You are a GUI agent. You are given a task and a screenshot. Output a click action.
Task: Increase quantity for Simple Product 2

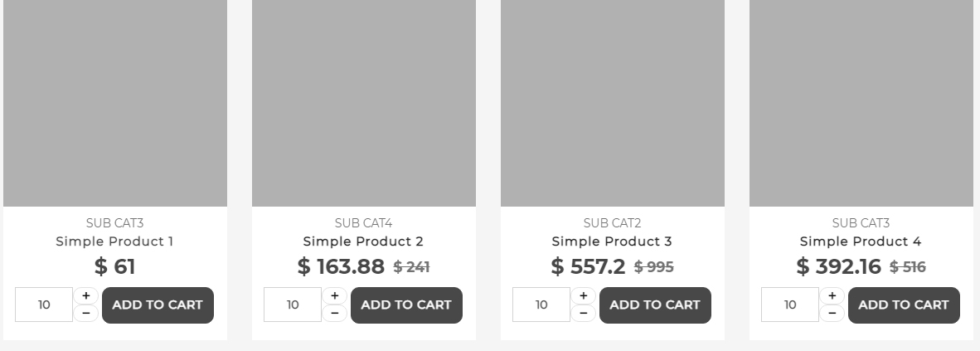pyautogui.click(x=335, y=296)
